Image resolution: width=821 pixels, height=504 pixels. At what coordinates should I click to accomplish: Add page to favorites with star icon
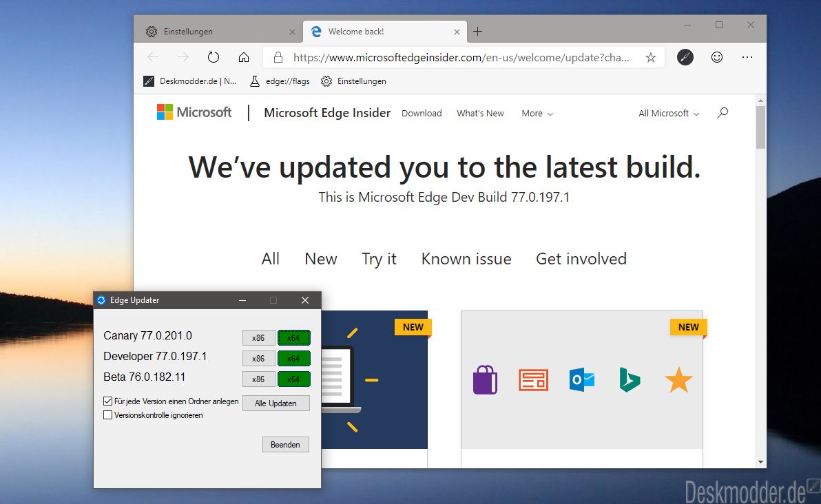(x=650, y=58)
